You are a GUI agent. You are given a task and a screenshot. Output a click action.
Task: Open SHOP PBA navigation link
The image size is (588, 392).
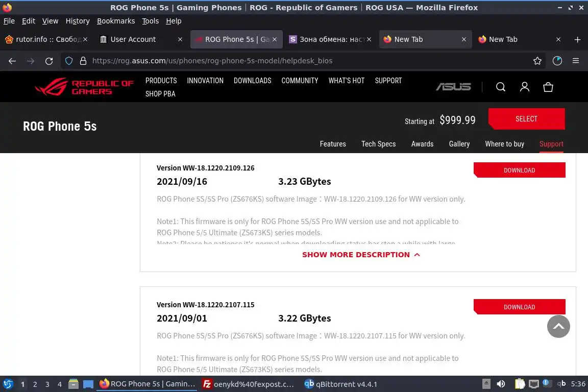pyautogui.click(x=160, y=94)
